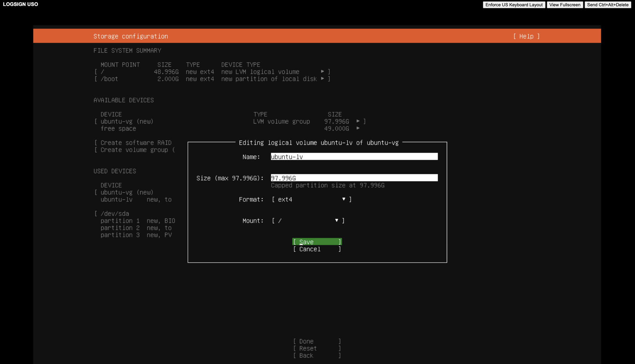Select ubuntu-lv under used devices

[116, 199]
